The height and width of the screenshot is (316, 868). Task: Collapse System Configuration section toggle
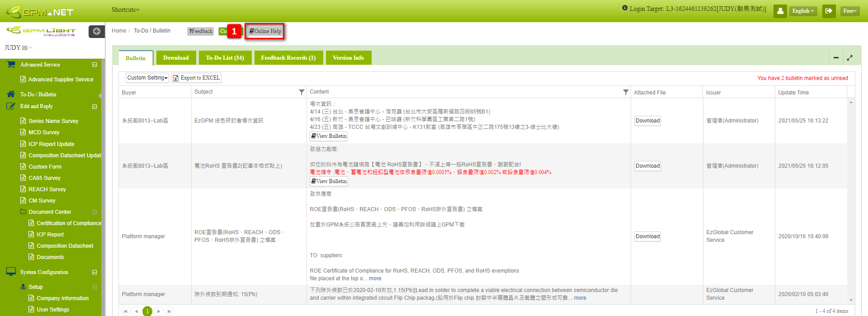tap(94, 272)
